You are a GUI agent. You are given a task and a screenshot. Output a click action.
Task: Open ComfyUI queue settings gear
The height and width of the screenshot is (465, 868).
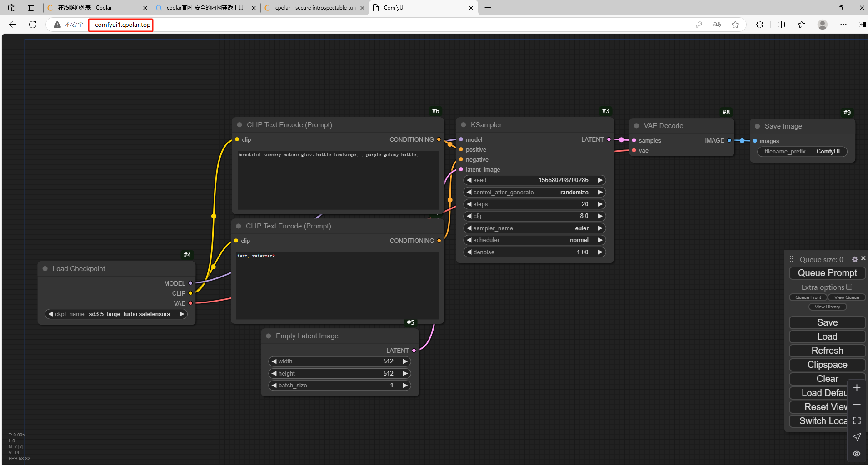click(x=854, y=259)
